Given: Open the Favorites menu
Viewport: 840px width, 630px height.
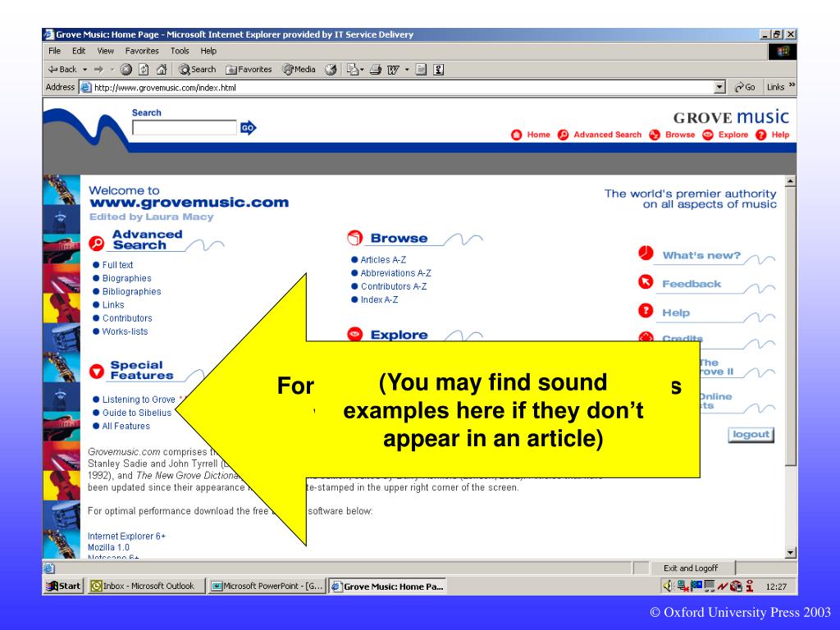Looking at the screenshot, I should tap(142, 51).
